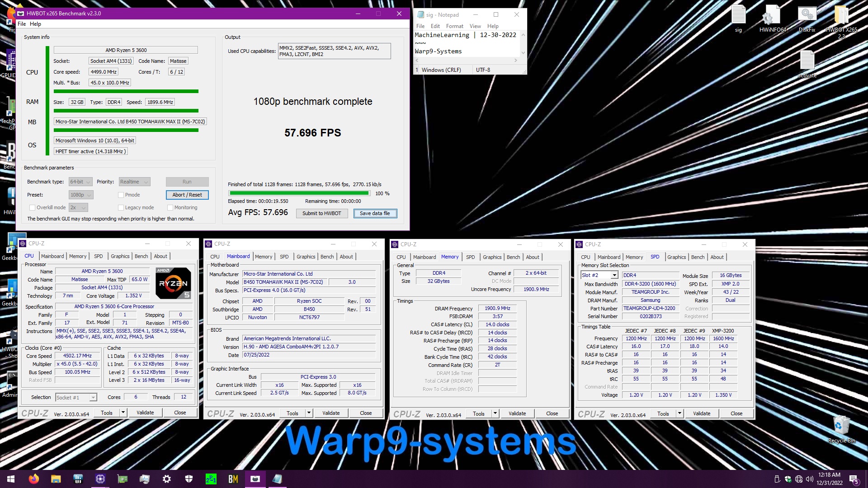Open the Help menu in HWBOT x265

pos(35,24)
